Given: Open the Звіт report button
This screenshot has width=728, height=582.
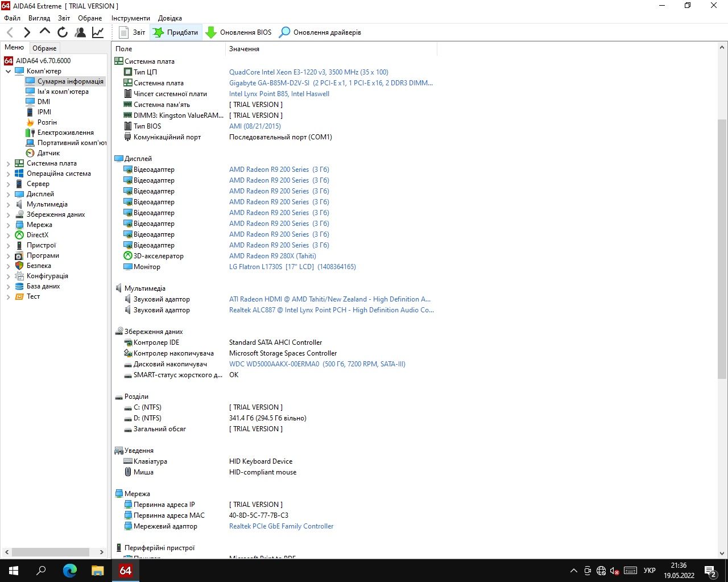Looking at the screenshot, I should 132,32.
